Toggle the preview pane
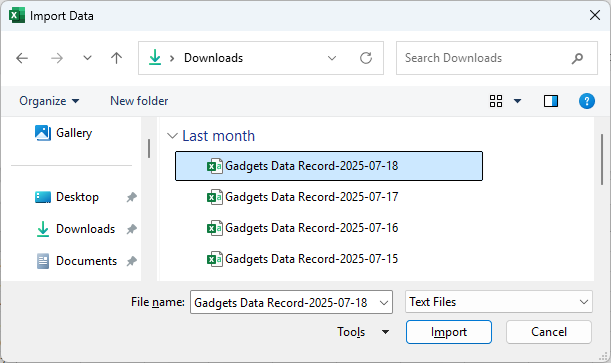The image size is (611, 363). [551, 101]
